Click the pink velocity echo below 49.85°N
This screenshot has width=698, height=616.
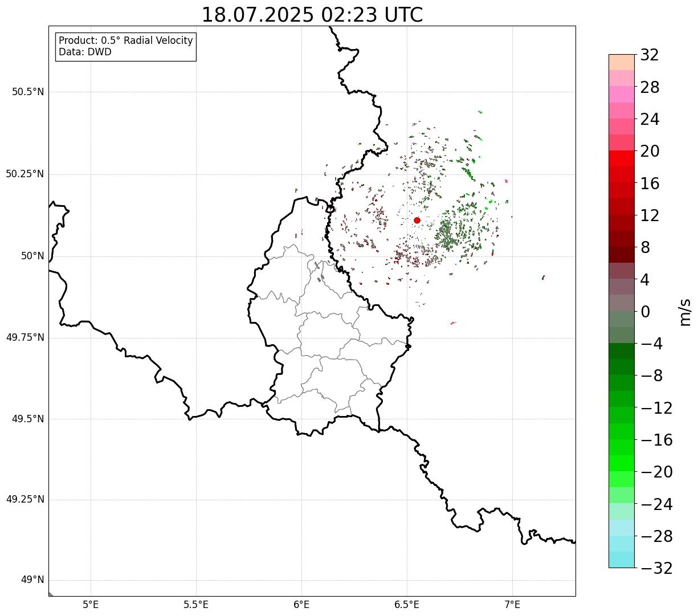tap(453, 323)
